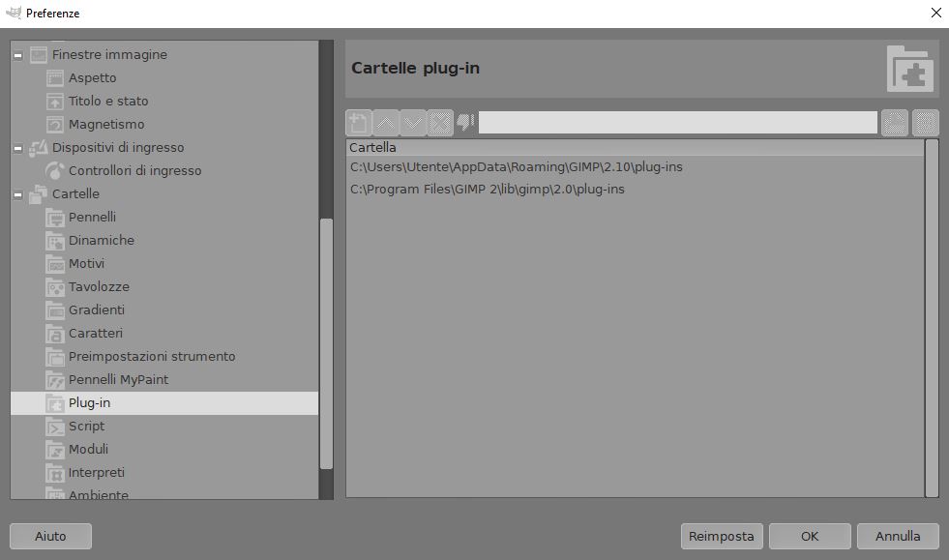Delete selected folder with X icon
949x560 pixels.
[440, 123]
